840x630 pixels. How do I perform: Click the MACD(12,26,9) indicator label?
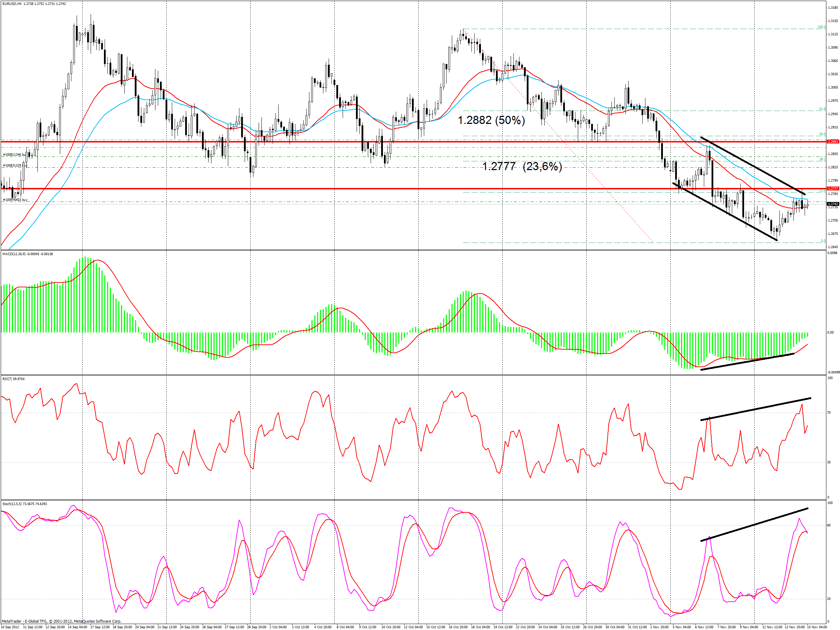click(14, 254)
